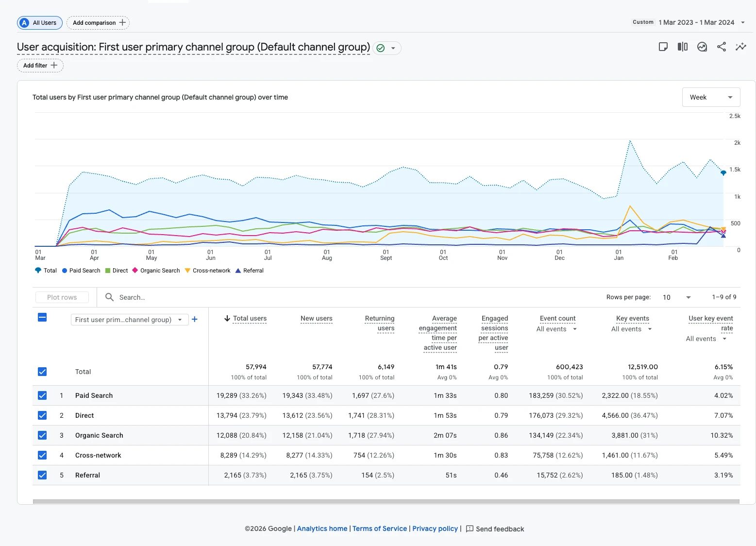Click the Add filter button
This screenshot has width=756, height=546.
pyautogui.click(x=40, y=65)
